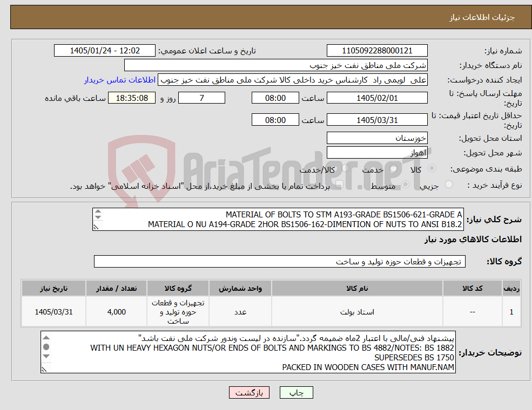Click quantity cell 4,000
The height and width of the screenshot is (410, 532).
click(116, 312)
